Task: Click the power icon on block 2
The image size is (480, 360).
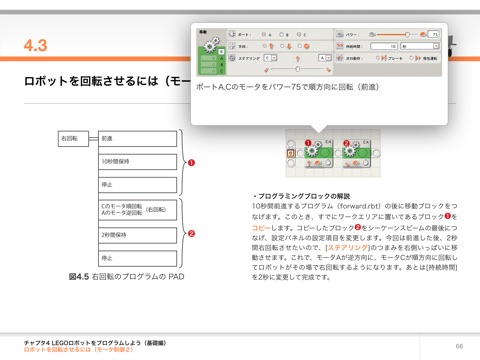Action: pyautogui.click(x=356, y=163)
